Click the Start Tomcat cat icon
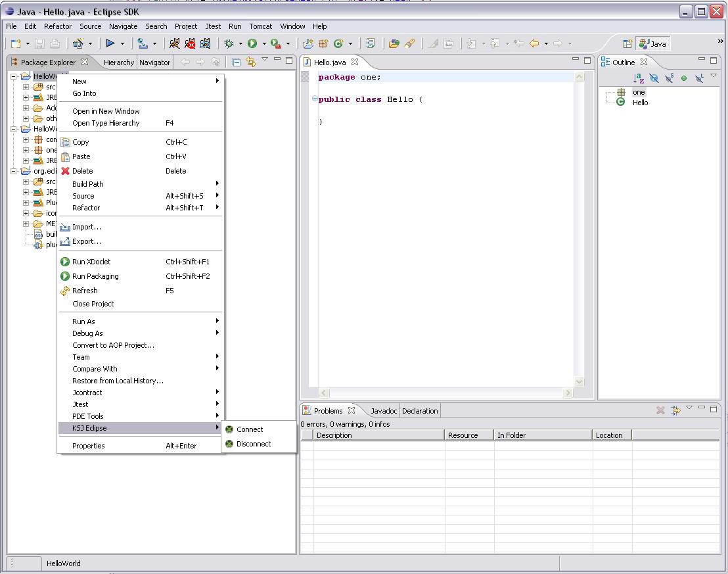The width and height of the screenshot is (728, 574). click(x=175, y=43)
